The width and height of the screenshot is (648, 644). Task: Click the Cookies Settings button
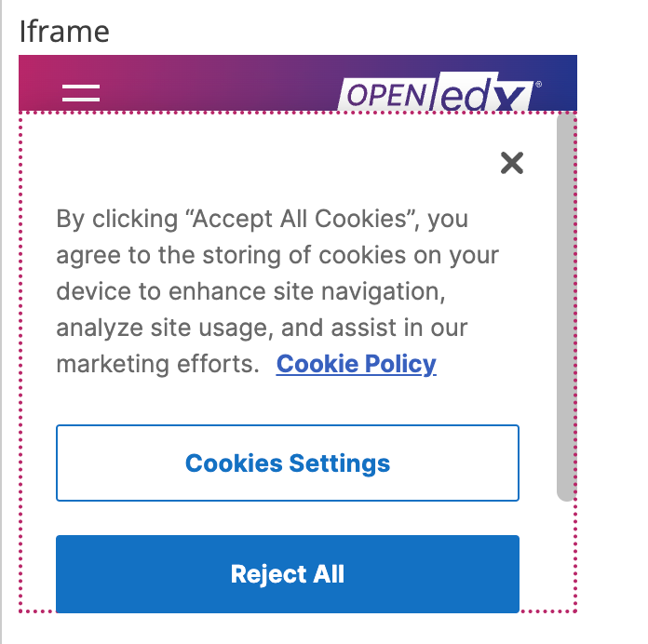288,463
